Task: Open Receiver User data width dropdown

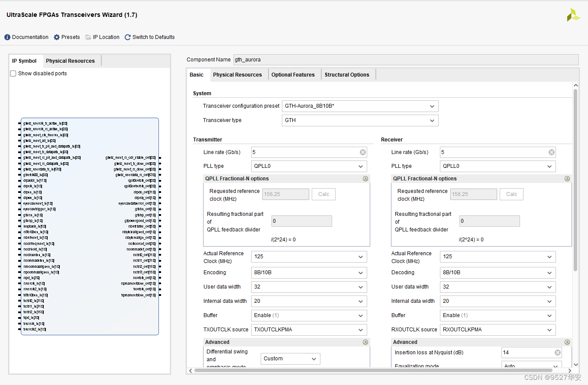Action: coord(498,287)
